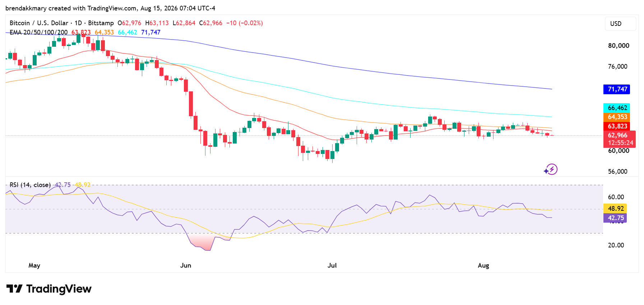Screen dimensions: 644x305
Task: Click the orange '64,353' price axis tag
Action: pos(617,117)
